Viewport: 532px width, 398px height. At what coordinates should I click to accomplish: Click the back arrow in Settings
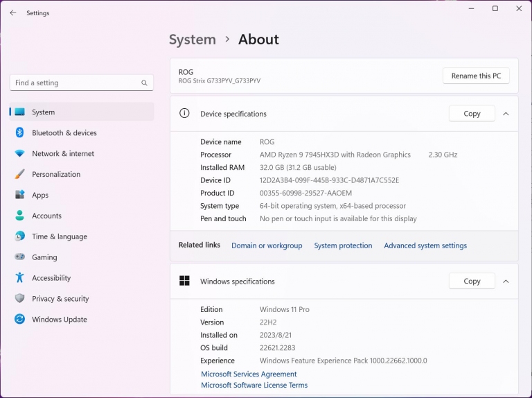point(13,13)
